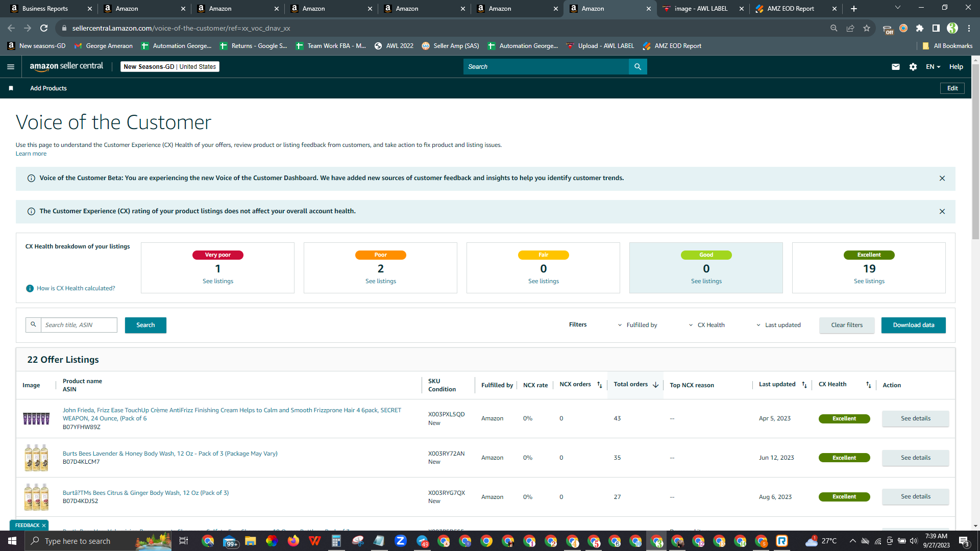Sort the table by Last updated

pyautogui.click(x=804, y=385)
